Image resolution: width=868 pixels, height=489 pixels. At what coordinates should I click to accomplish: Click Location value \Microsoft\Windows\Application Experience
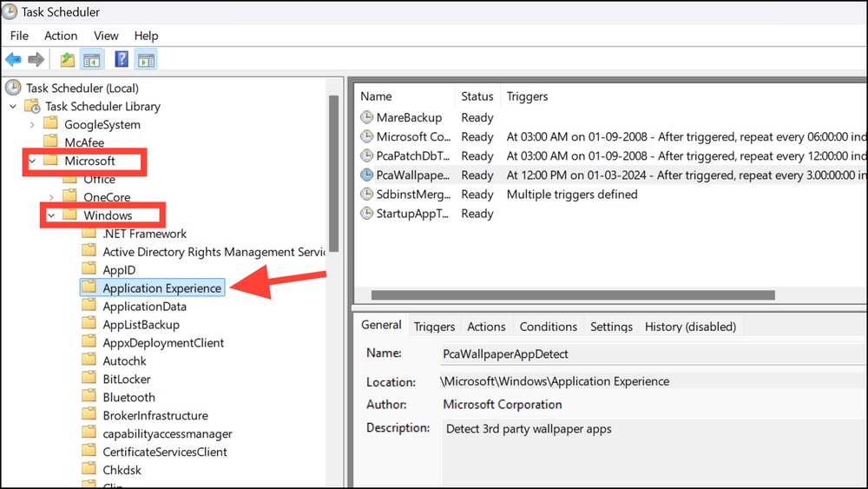click(555, 381)
